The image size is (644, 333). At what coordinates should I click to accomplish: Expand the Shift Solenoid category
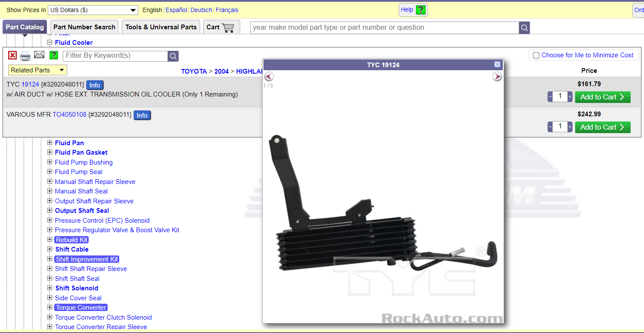pos(50,288)
